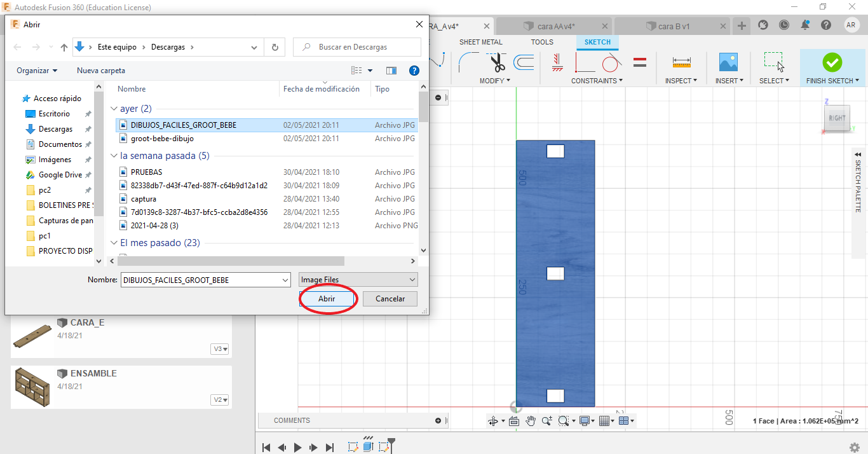Click the RIGHT face of ViewCube
The width and height of the screenshot is (868, 454).
tap(837, 118)
